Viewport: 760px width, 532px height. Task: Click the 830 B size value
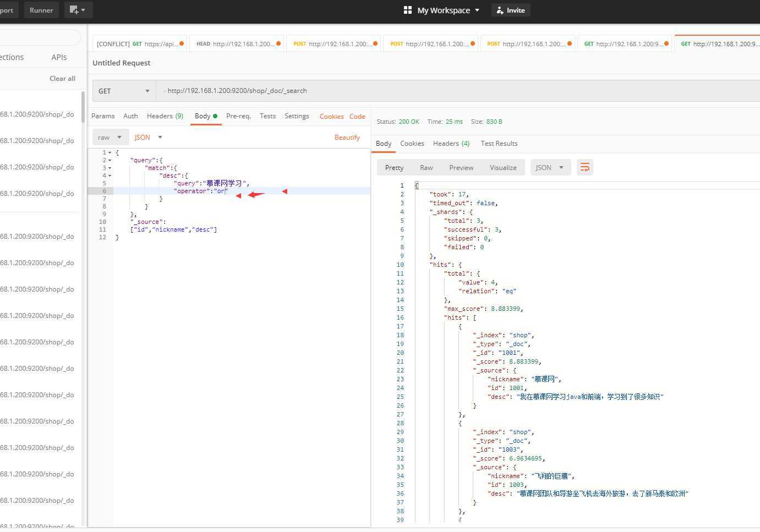point(494,122)
